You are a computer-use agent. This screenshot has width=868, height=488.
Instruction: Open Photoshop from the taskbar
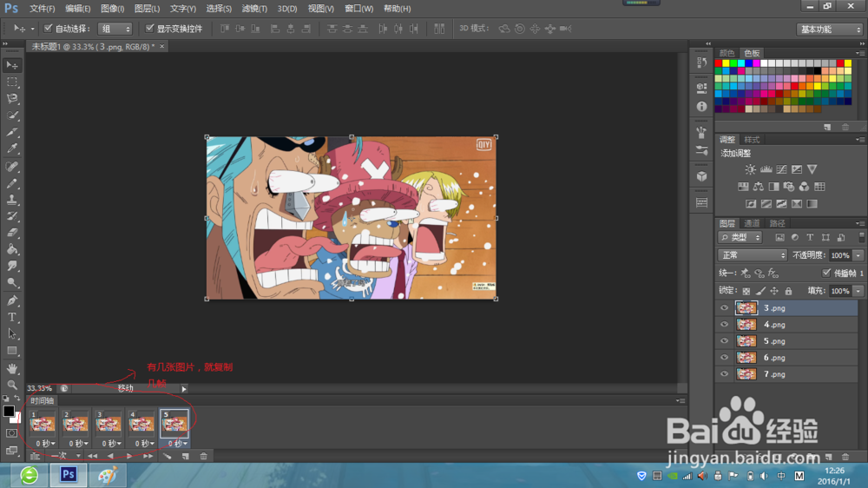(69, 475)
